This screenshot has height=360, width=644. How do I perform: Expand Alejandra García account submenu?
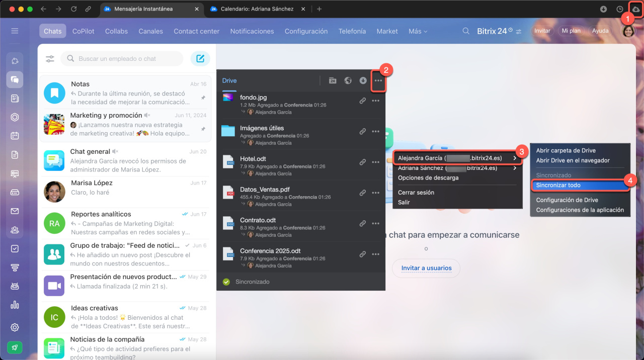457,158
